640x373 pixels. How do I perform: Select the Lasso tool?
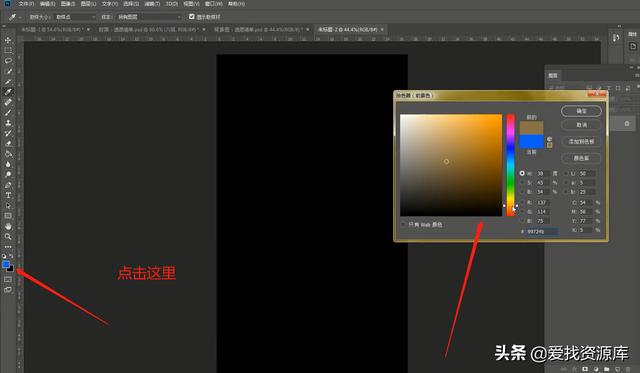8,61
